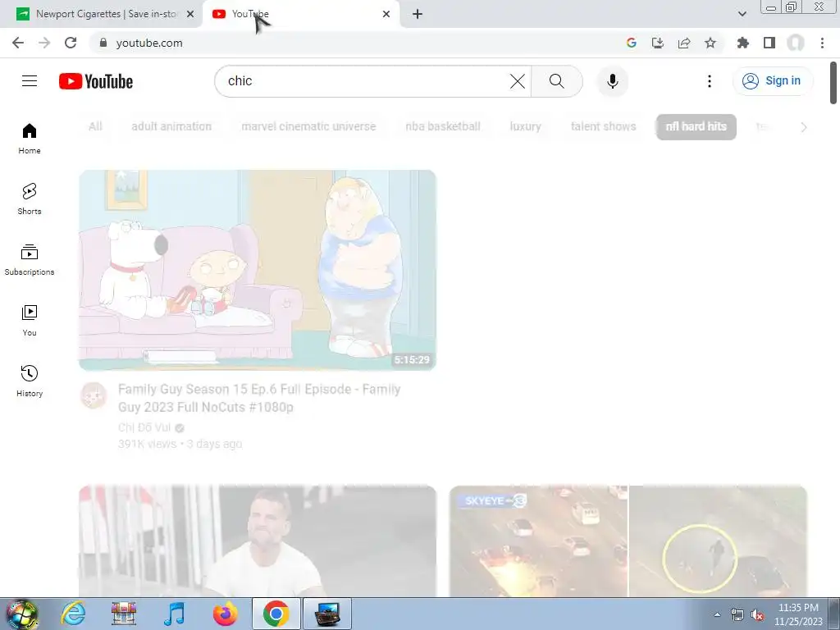Screen dimensions: 840x630
Task: Launch Internet Explorer from taskbar
Action: pyautogui.click(x=73, y=614)
